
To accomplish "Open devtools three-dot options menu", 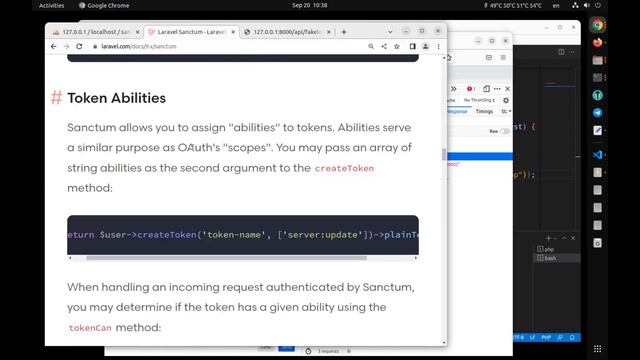I will pyautogui.click(x=497, y=89).
